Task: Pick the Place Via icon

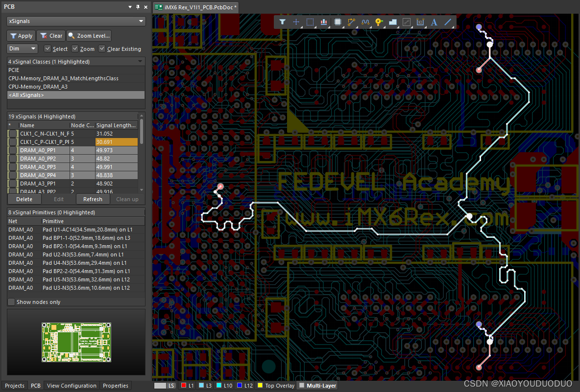Action: (379, 22)
